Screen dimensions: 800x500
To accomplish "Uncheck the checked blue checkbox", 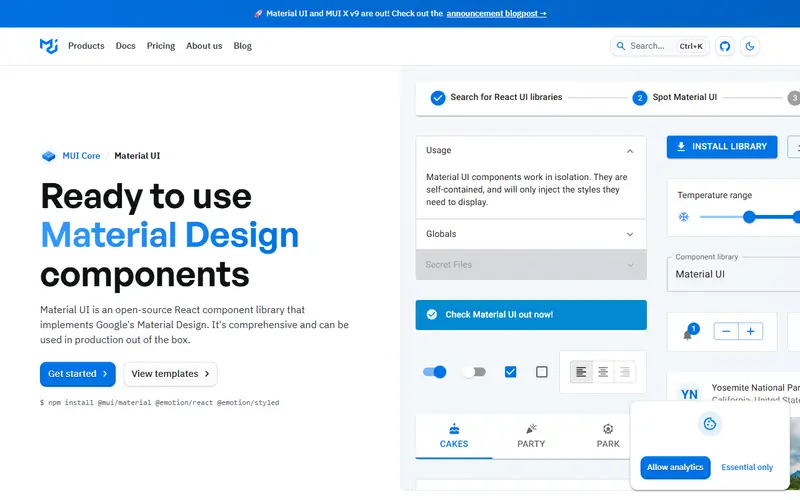I will 510,372.
